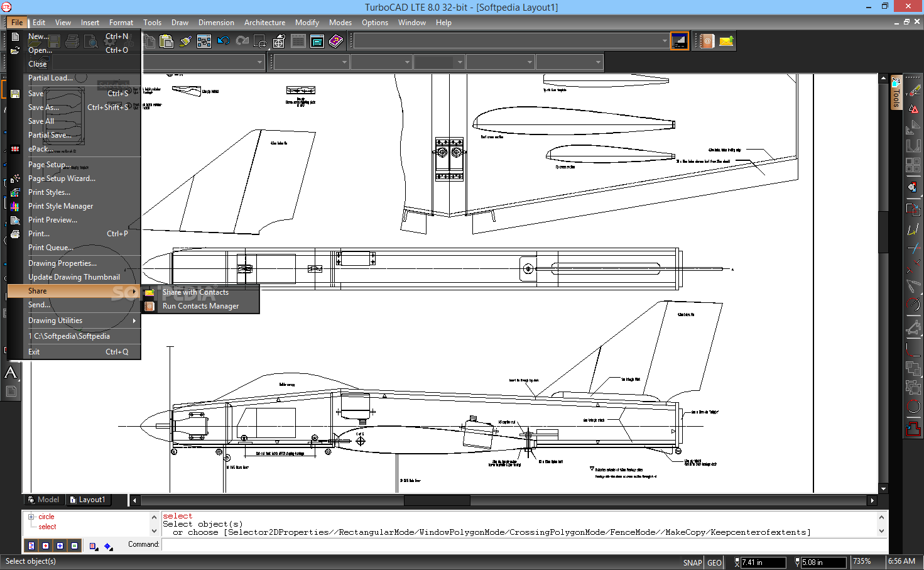Select the 'select' entry in command tree

coord(47,527)
